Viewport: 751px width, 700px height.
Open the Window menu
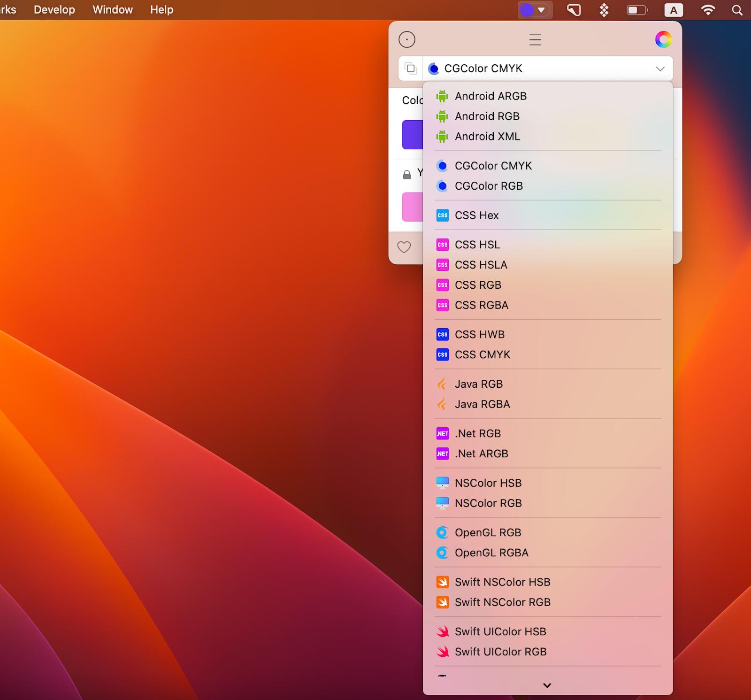(x=112, y=9)
